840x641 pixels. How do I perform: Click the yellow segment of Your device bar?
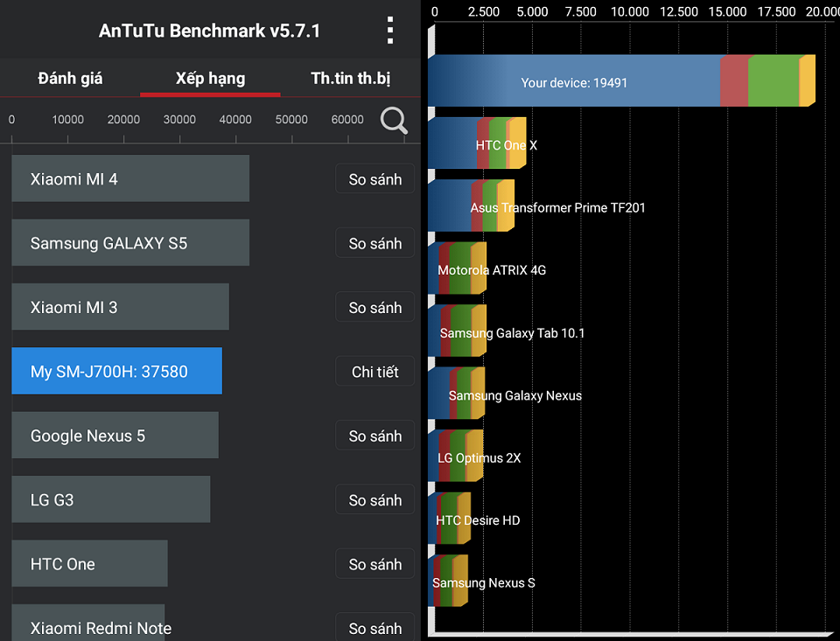808,80
